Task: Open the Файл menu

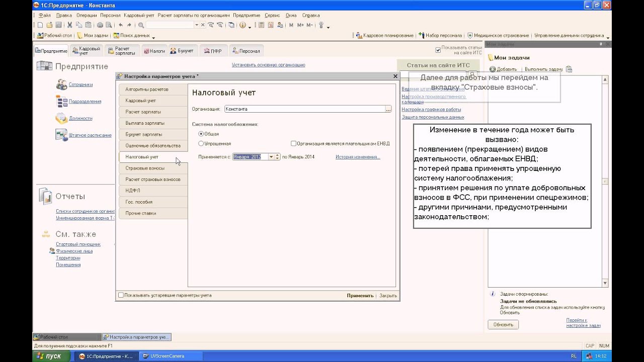Action: click(44, 15)
